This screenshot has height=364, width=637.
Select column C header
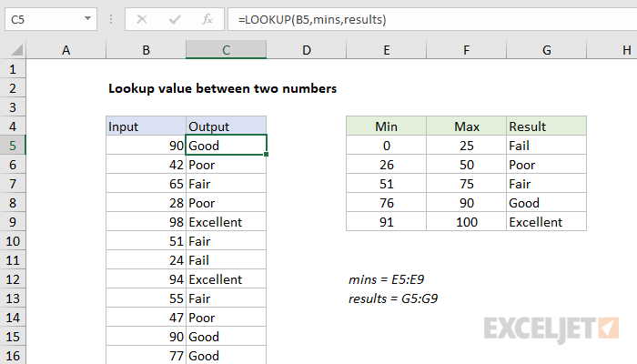click(x=226, y=50)
